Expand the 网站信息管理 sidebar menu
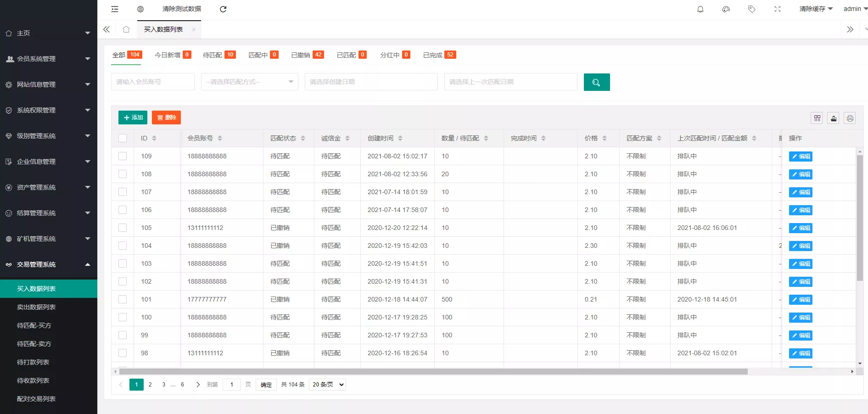This screenshot has height=414, width=868. [x=49, y=84]
